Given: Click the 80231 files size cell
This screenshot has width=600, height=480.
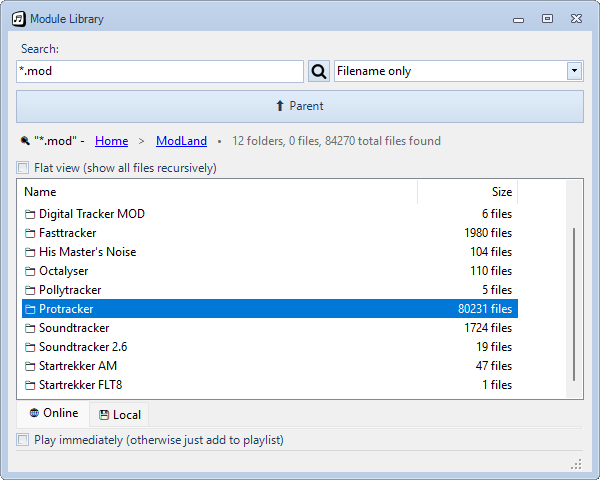Looking at the screenshot, I should pyautogui.click(x=485, y=309).
